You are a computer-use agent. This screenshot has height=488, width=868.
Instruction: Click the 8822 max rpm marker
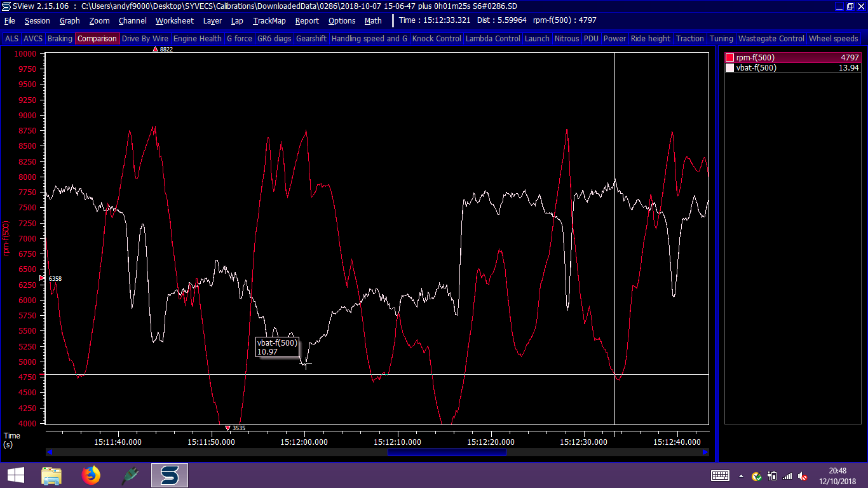coord(156,49)
